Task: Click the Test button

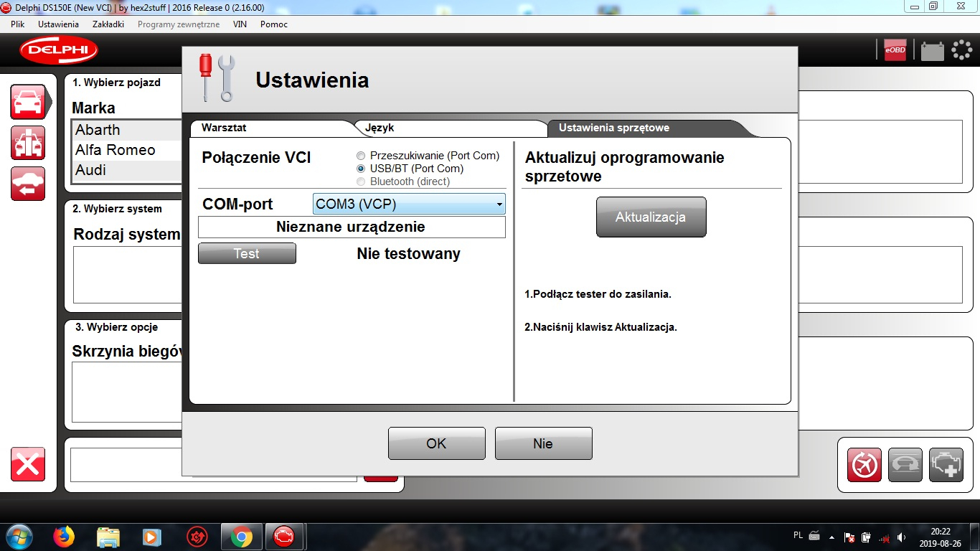Action: coord(247,253)
